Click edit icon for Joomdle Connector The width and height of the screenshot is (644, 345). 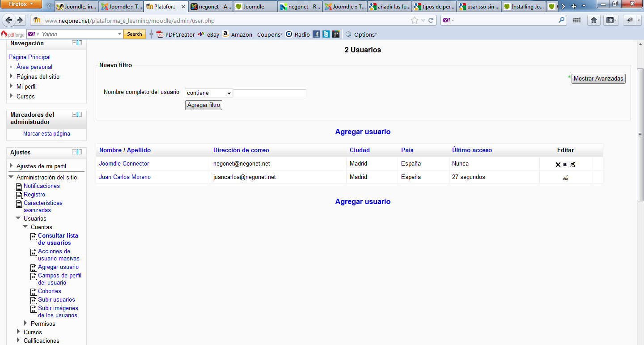click(572, 165)
